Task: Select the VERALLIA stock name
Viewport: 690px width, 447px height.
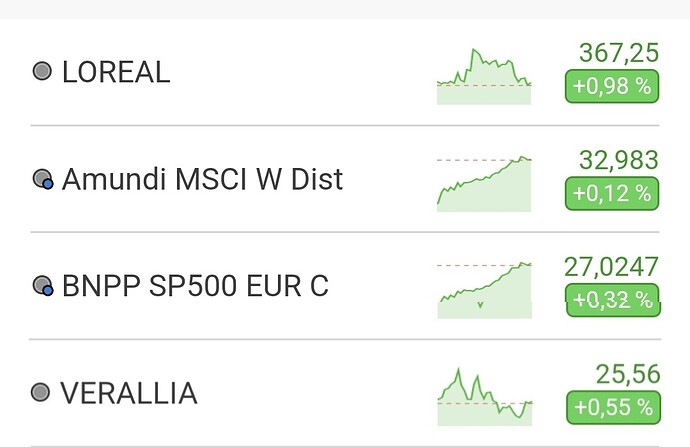Action: click(x=129, y=393)
